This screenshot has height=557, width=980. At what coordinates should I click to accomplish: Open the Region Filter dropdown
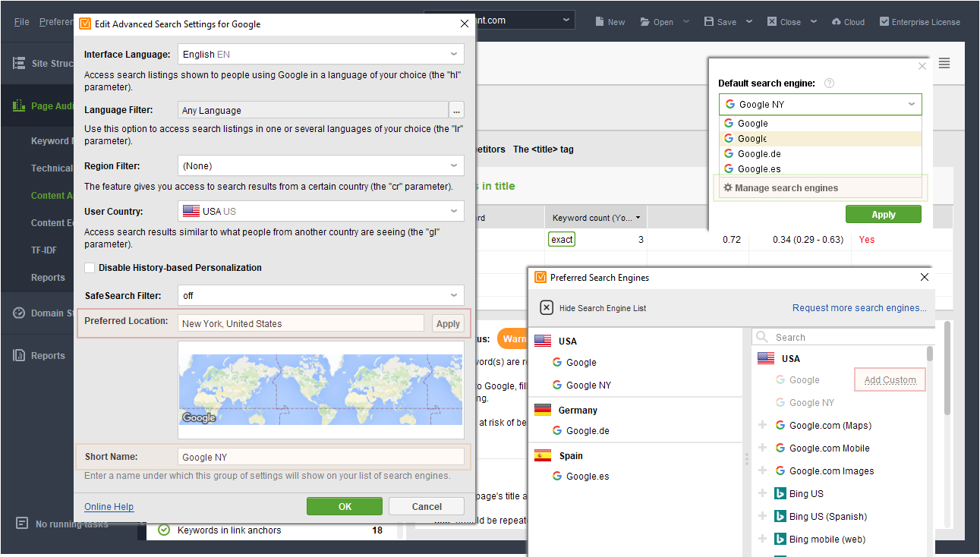321,165
